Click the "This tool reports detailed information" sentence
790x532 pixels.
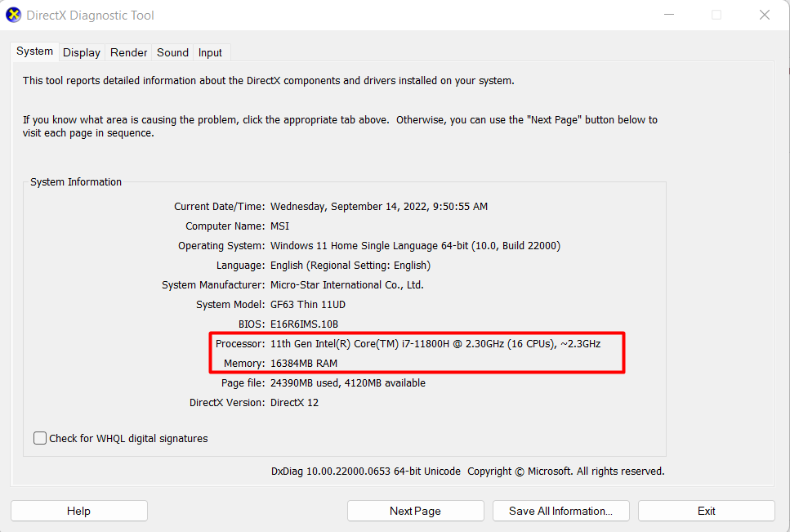pyautogui.click(x=269, y=81)
